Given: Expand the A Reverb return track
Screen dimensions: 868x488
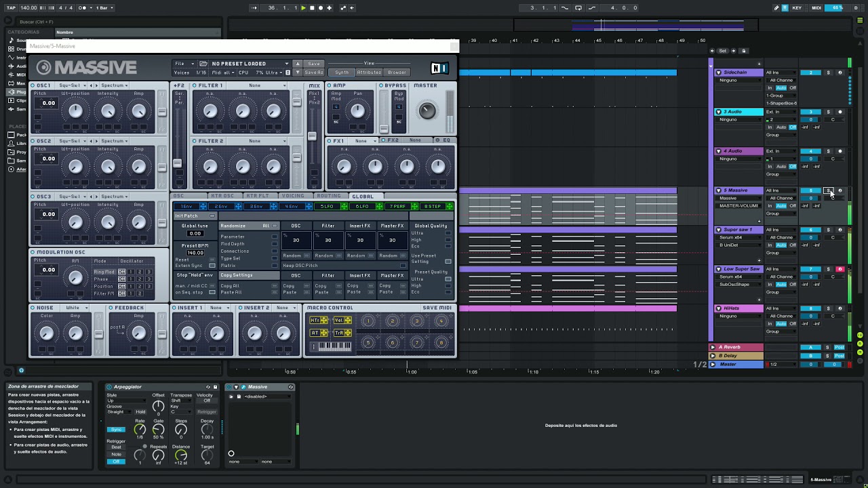Looking at the screenshot, I should pos(713,347).
